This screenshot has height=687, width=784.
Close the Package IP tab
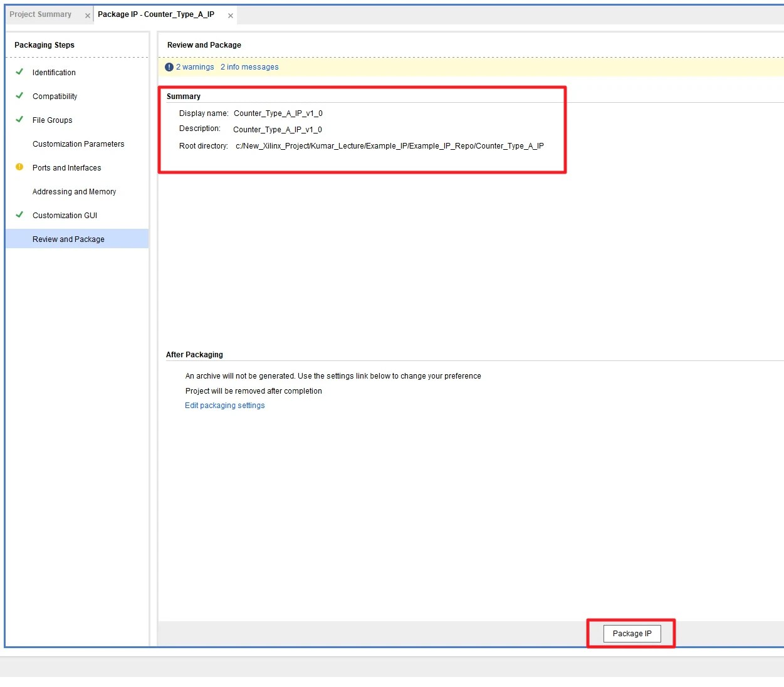pyautogui.click(x=231, y=16)
